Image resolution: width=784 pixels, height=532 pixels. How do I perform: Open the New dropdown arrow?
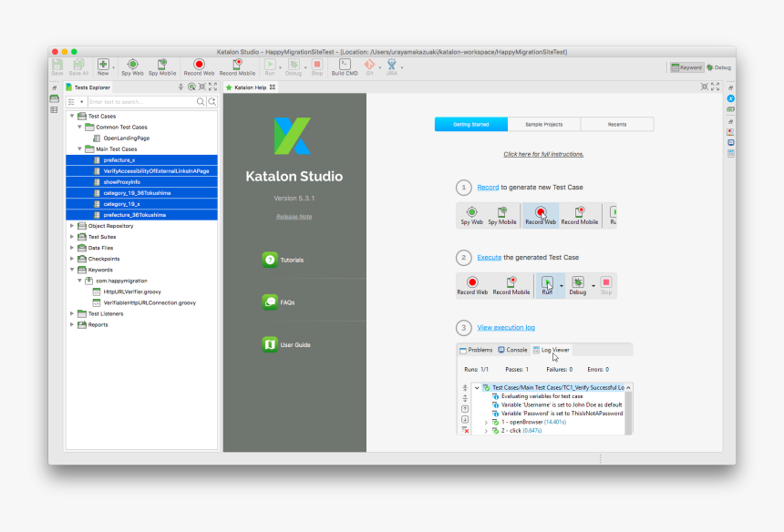[x=114, y=67]
